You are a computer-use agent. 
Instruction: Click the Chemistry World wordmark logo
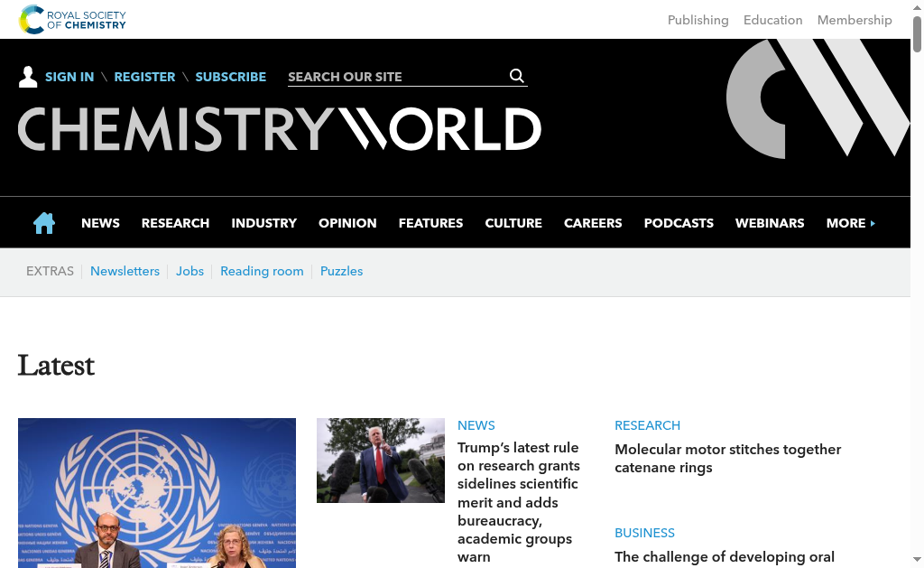coord(280,129)
